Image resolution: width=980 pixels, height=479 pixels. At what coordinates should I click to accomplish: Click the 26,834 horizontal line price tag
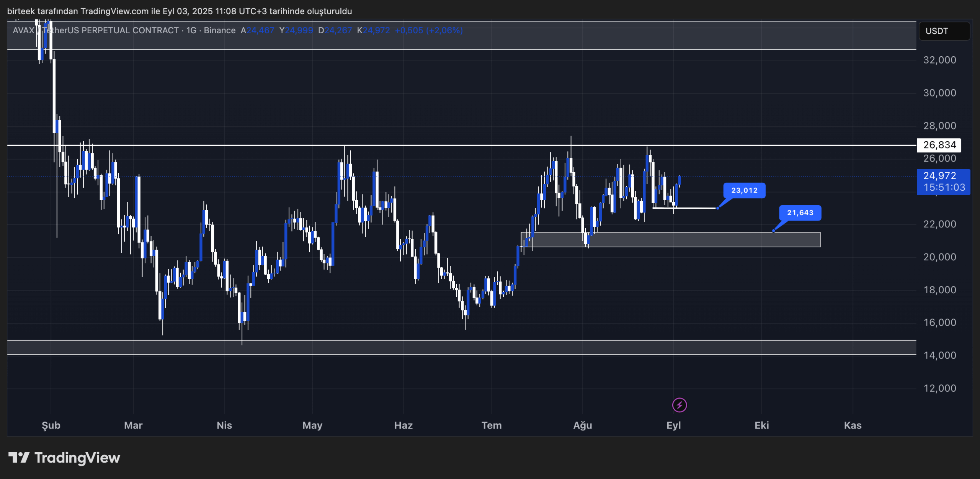939,145
